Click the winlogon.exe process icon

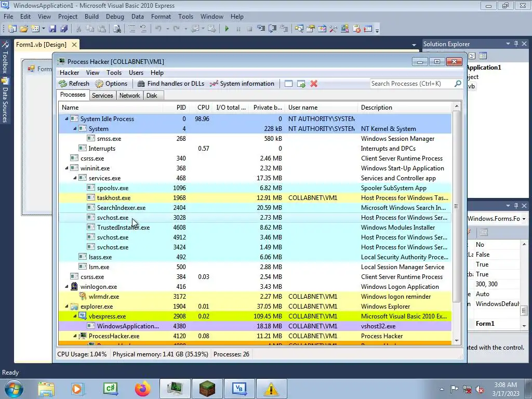point(74,286)
